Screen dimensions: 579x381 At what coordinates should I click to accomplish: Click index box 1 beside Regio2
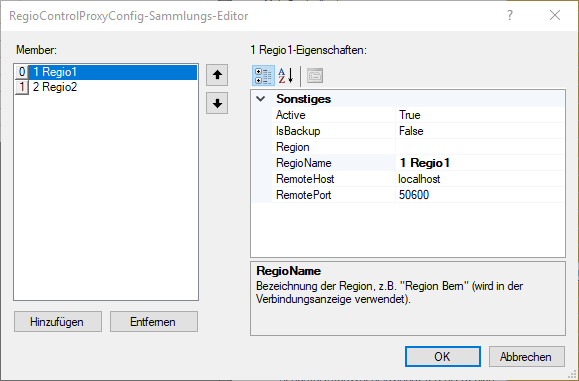22,87
